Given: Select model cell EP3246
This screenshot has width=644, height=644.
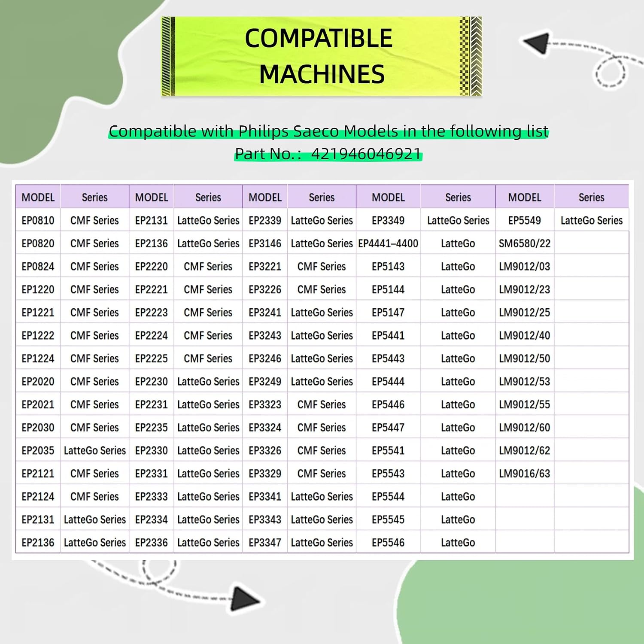Looking at the screenshot, I should point(265,358).
